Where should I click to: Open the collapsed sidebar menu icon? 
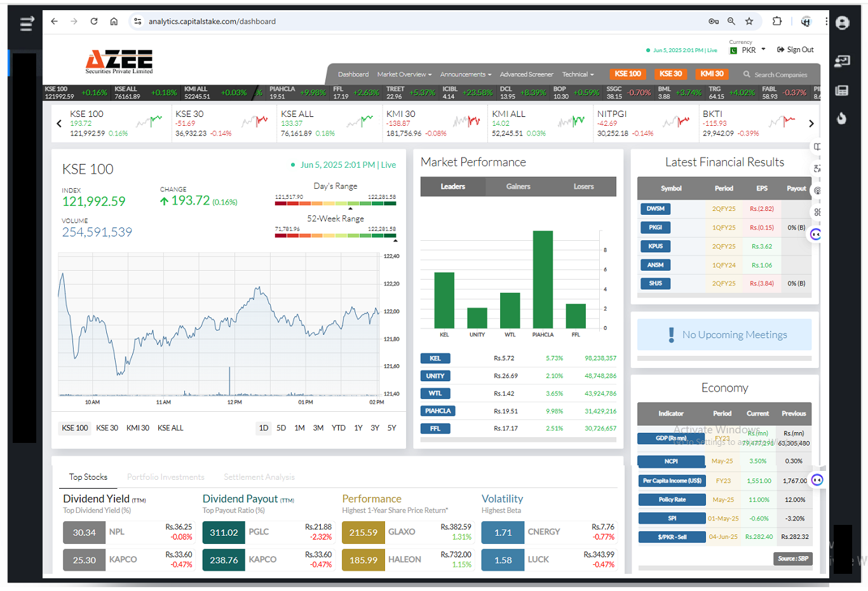pos(27,24)
